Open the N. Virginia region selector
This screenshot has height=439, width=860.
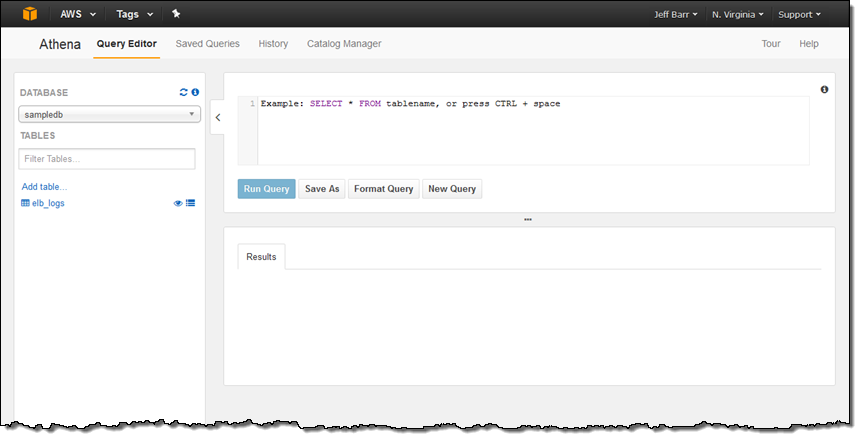738,14
